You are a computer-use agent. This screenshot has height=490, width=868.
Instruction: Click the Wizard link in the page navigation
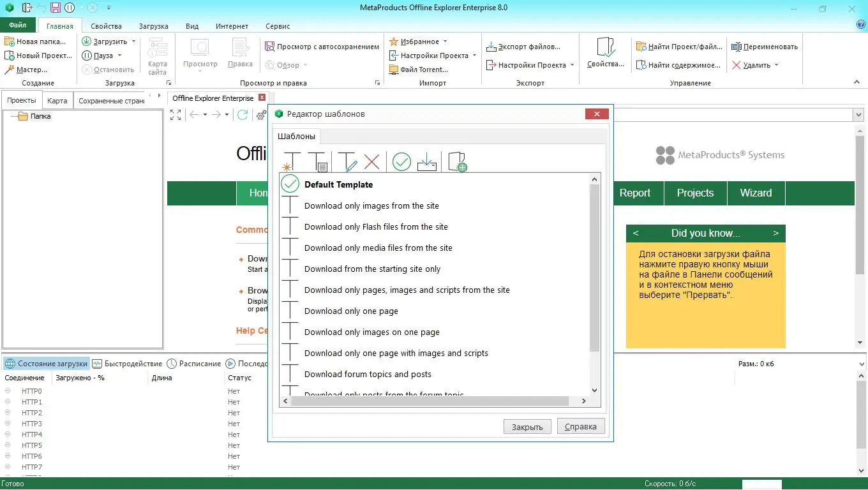click(756, 193)
